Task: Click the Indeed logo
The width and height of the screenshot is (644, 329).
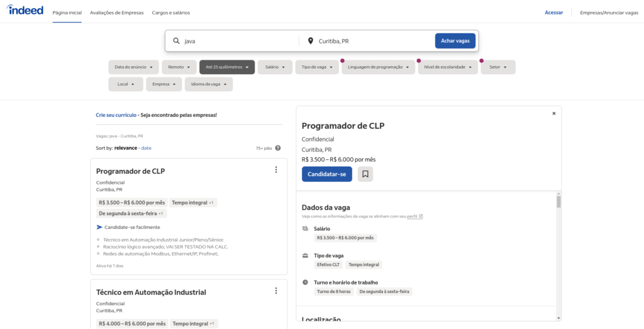Action: pos(26,11)
